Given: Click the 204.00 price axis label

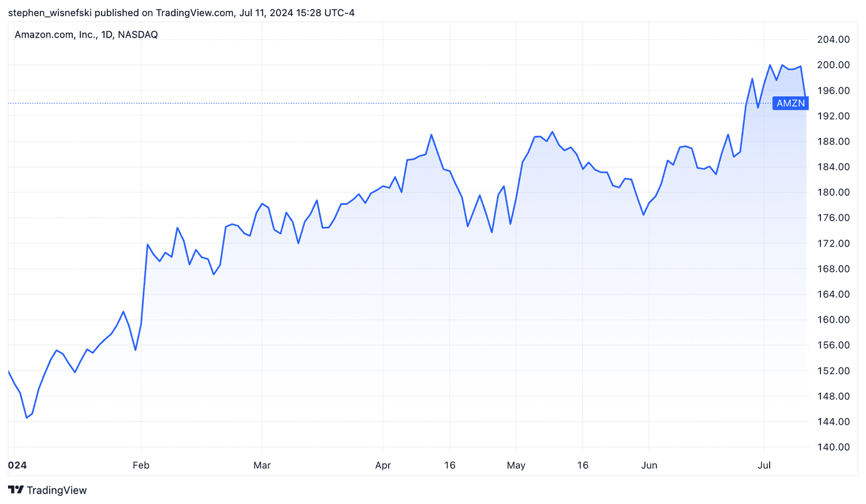Looking at the screenshot, I should tap(833, 39).
